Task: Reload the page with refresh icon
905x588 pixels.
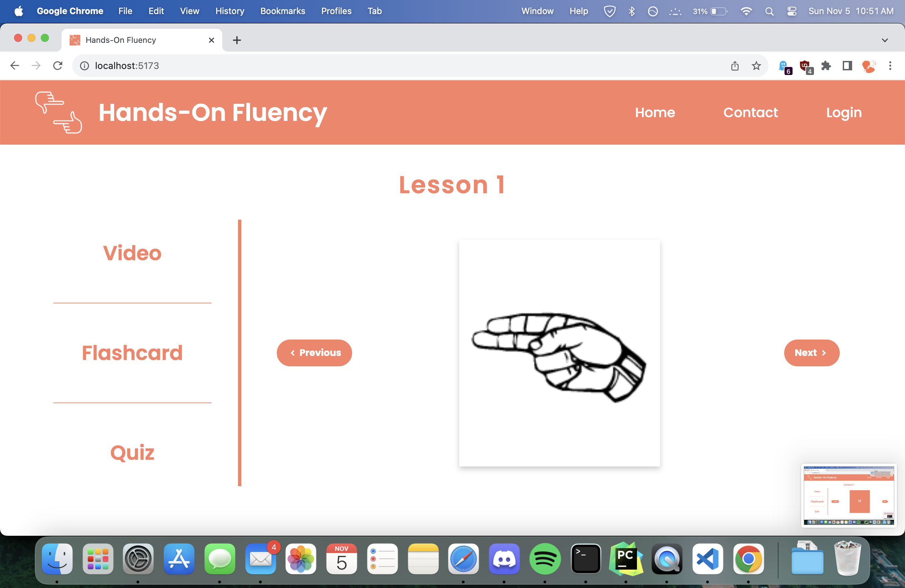Action: [x=58, y=66]
